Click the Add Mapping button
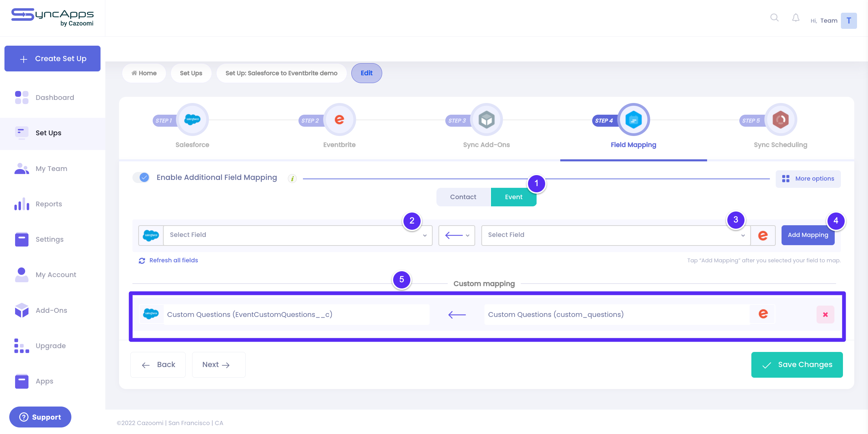The width and height of the screenshot is (868, 434). coord(808,235)
